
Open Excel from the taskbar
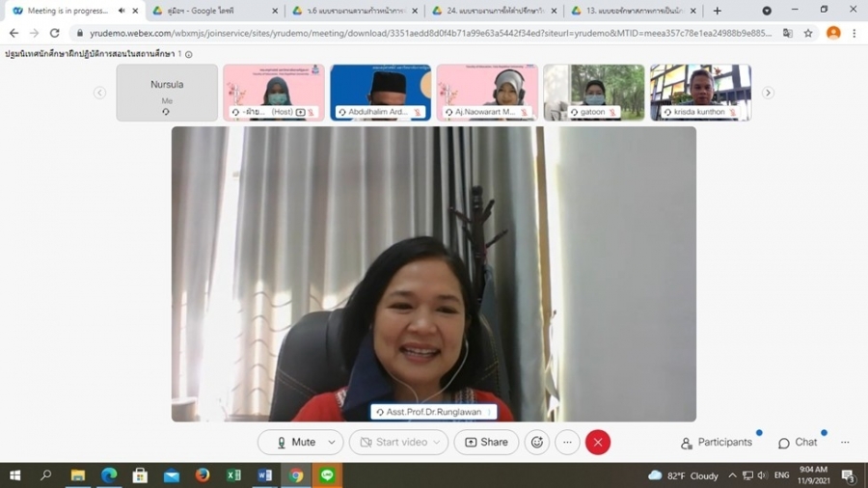pyautogui.click(x=233, y=475)
